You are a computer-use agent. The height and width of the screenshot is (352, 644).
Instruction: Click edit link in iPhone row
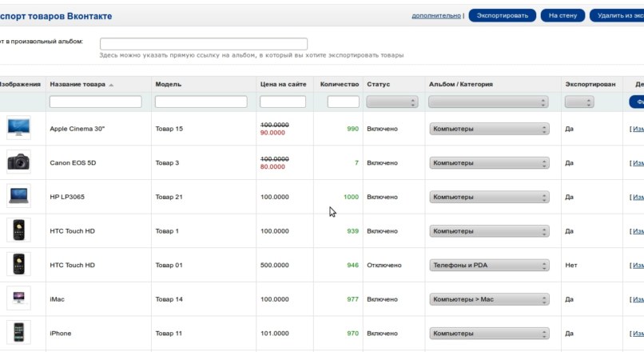click(x=637, y=334)
